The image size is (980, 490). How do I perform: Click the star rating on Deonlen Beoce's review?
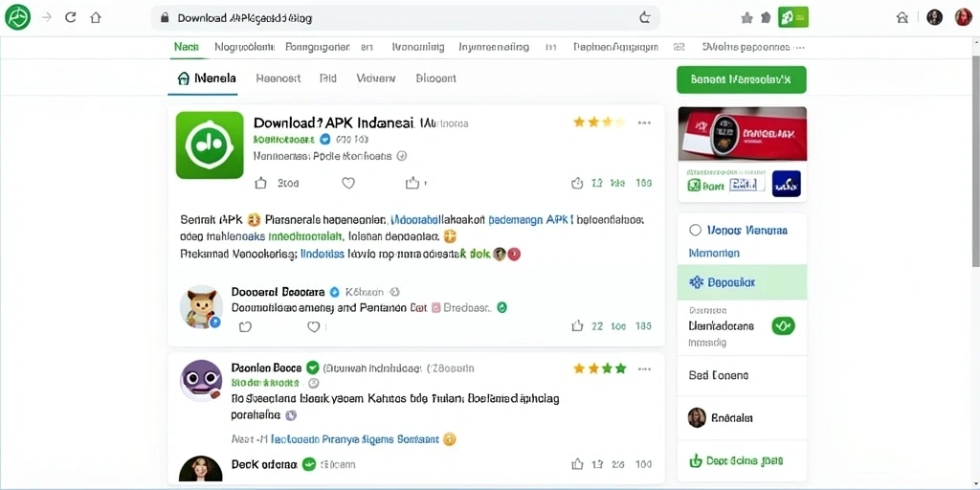[x=599, y=368]
